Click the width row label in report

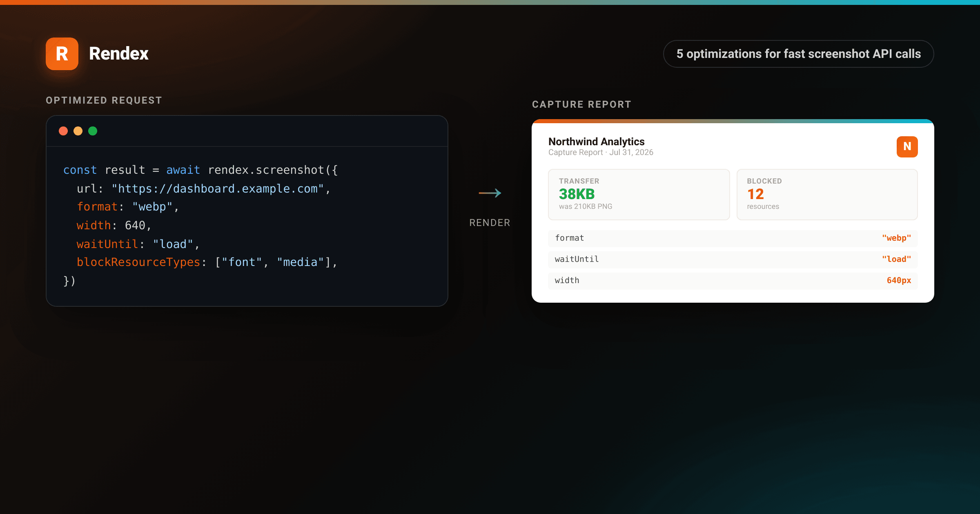pyautogui.click(x=567, y=280)
